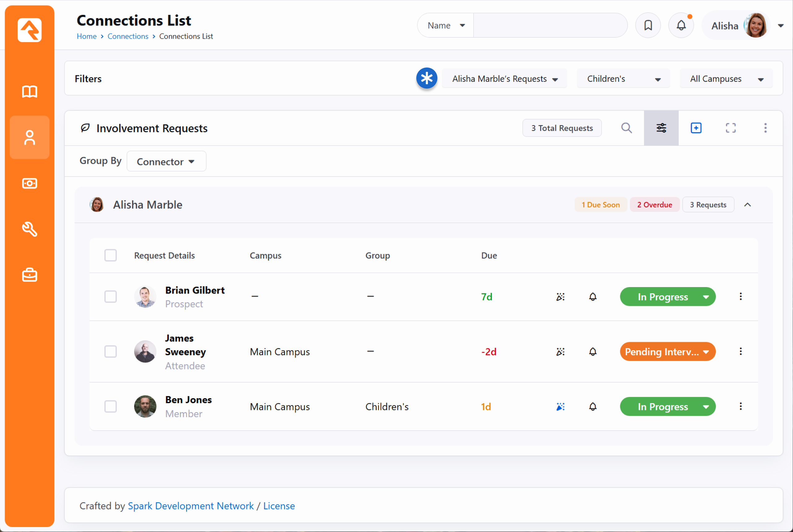Open Brian Gilbert's row options menu

(x=740, y=297)
